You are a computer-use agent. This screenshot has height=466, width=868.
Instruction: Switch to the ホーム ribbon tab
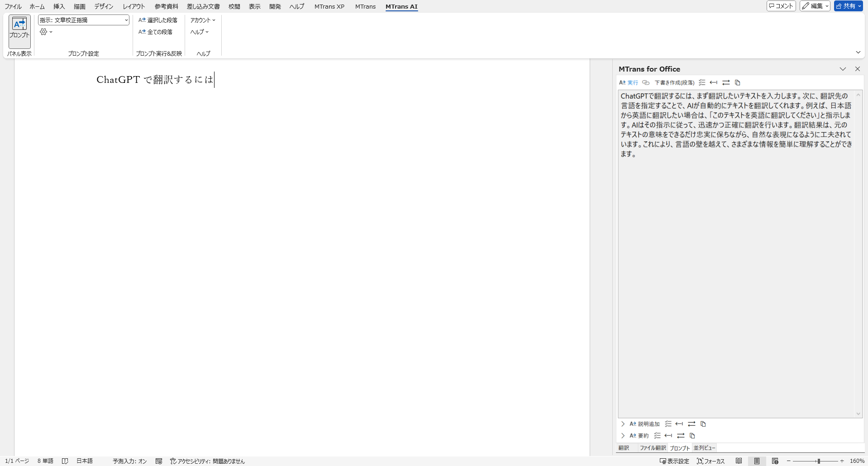37,6
